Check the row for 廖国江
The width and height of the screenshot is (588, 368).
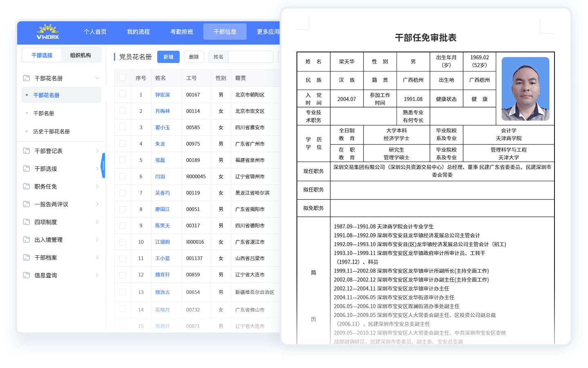(x=122, y=209)
